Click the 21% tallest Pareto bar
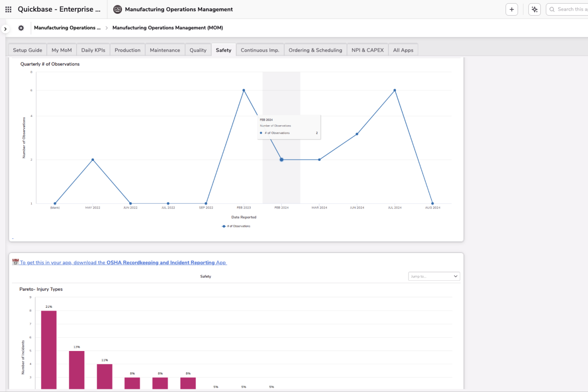Image resolution: width=588 pixels, height=392 pixels. pos(49,349)
